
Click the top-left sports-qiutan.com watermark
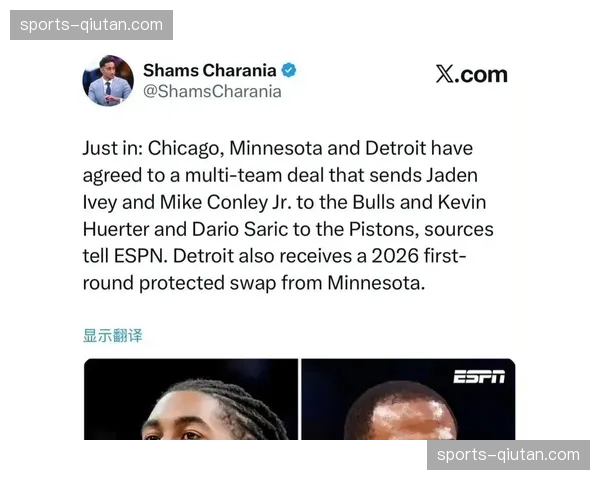(91, 25)
